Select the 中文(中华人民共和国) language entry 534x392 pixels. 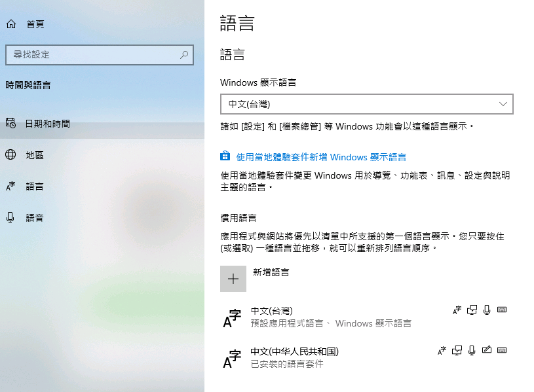coord(367,357)
